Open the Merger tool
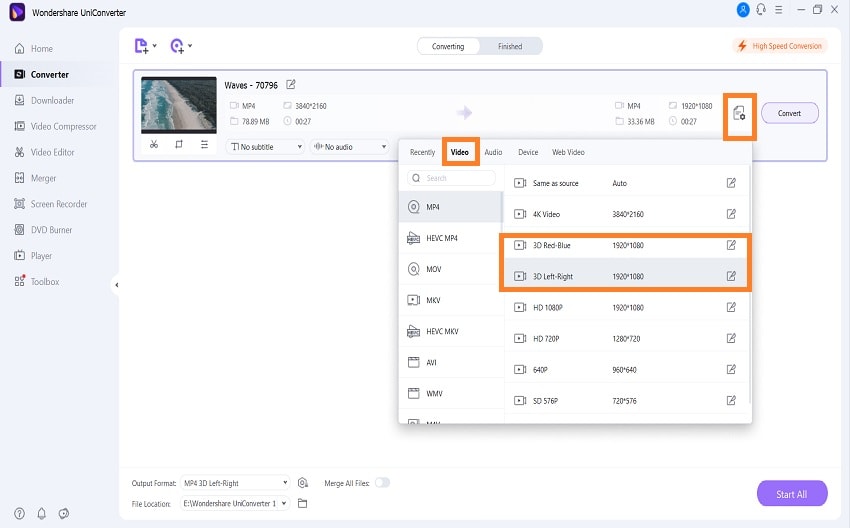 click(35, 178)
